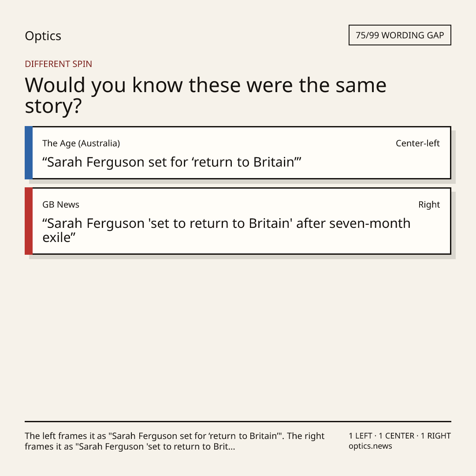Click the Right bias label
The image size is (476, 476).
click(x=429, y=205)
